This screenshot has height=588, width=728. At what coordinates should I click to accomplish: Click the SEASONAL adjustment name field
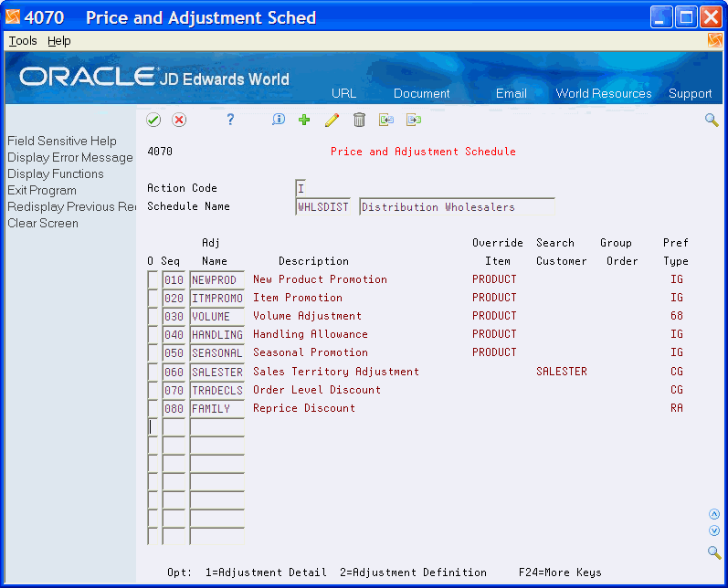click(216, 353)
